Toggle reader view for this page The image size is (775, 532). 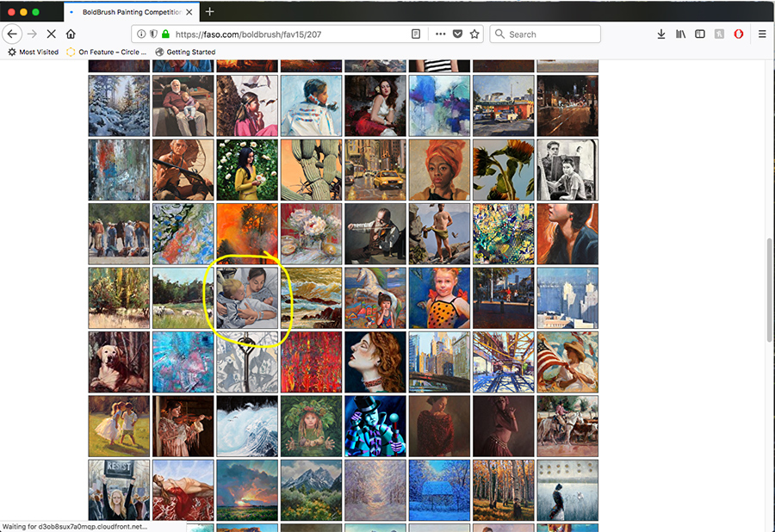(416, 34)
